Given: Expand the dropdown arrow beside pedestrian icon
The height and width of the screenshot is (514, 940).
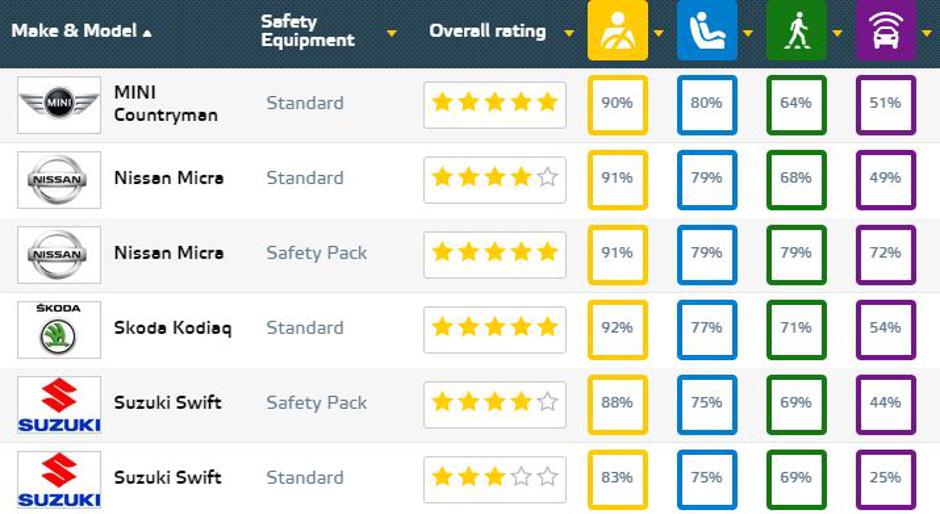Looking at the screenshot, I should coord(837,33).
